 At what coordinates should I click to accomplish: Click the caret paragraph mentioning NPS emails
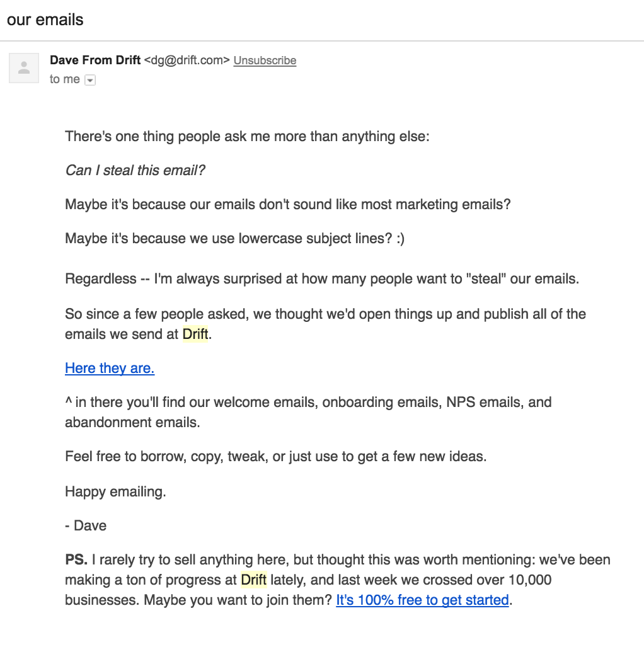tap(308, 412)
